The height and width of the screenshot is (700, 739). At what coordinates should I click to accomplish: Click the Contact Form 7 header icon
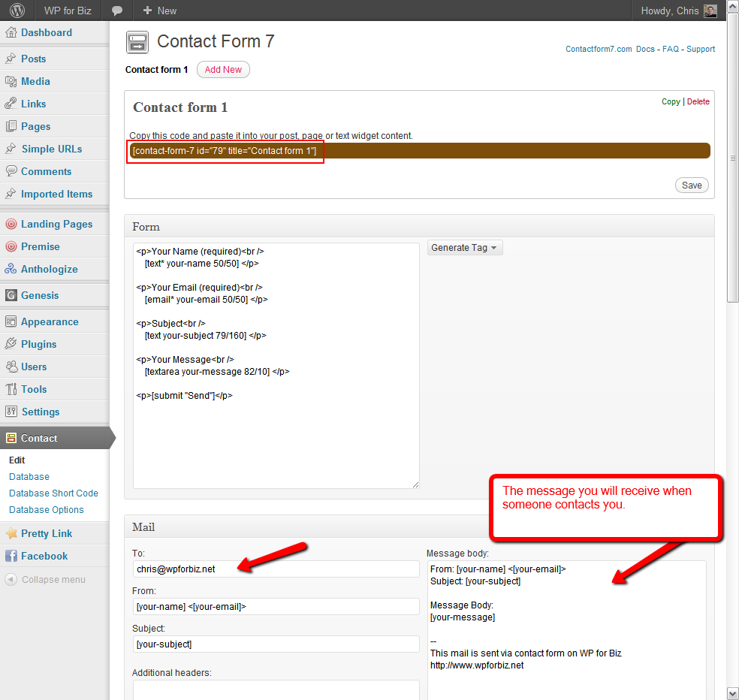pyautogui.click(x=137, y=42)
